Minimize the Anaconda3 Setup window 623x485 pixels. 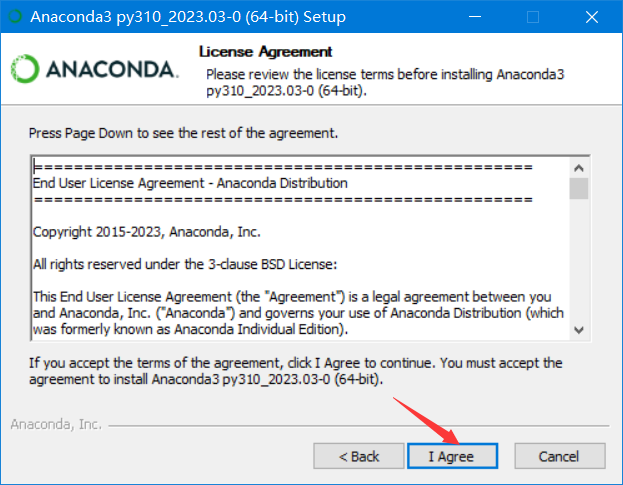[x=475, y=17]
